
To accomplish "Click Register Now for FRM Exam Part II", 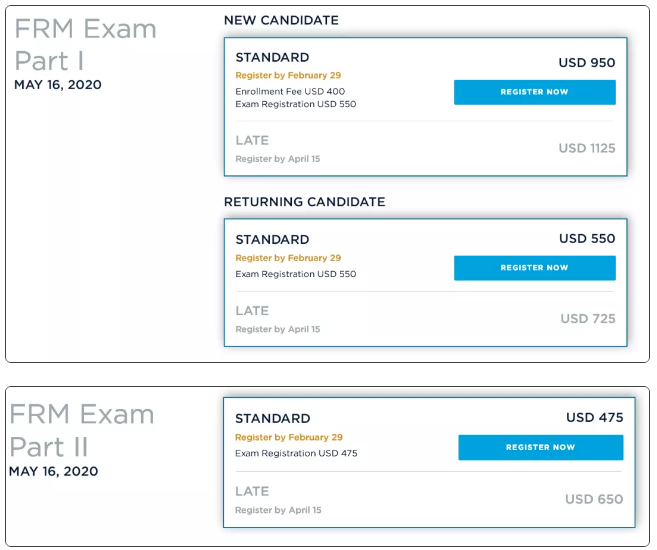I will pos(540,447).
